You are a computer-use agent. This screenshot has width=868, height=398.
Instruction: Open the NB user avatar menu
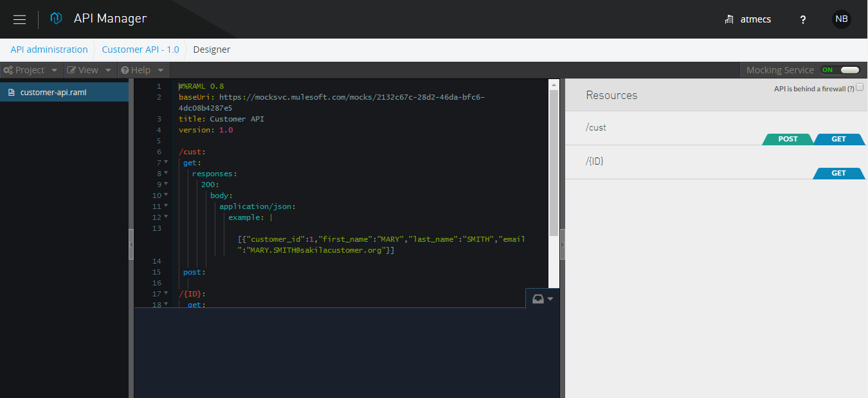(841, 19)
